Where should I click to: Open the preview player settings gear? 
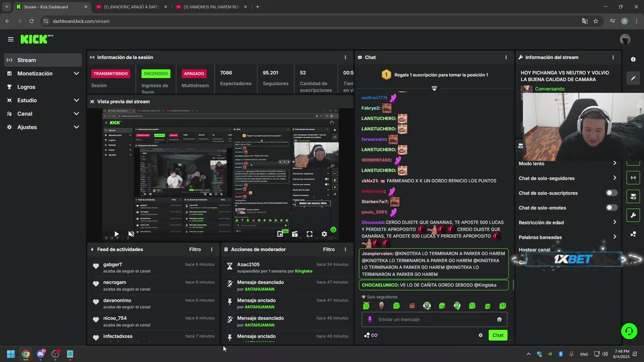(x=324, y=234)
